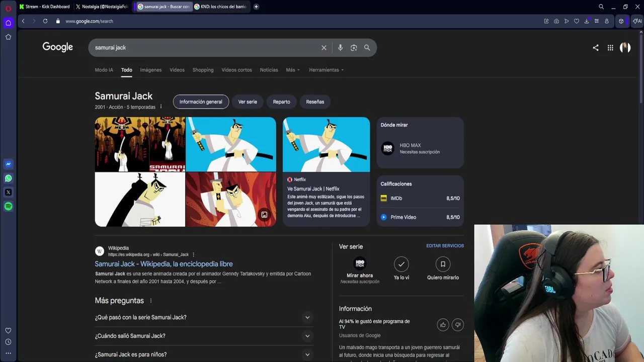644x362 pixels.
Task: Click the Ver serie chip
Action: tap(248, 102)
